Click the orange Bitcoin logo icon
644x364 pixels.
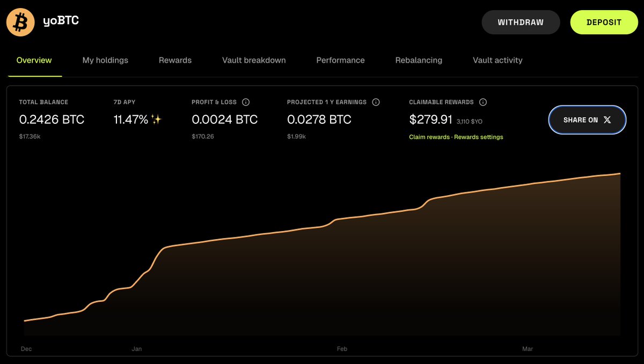coord(20,23)
